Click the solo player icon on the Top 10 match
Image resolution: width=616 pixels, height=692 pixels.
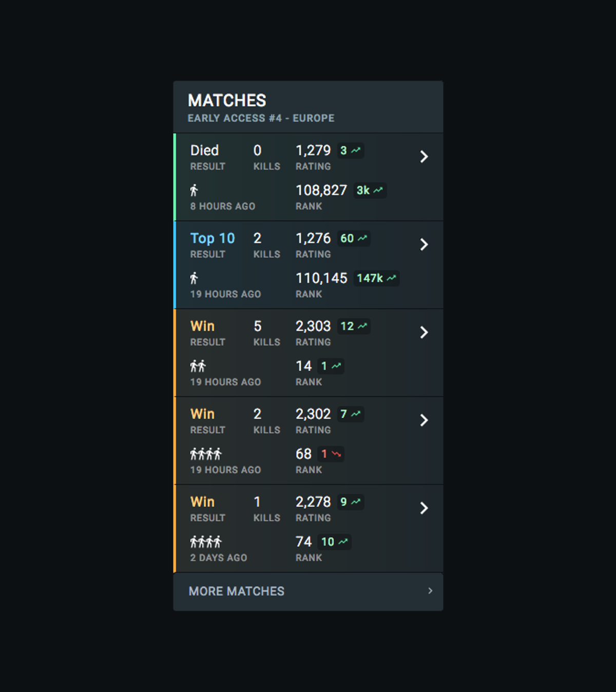pos(194,278)
